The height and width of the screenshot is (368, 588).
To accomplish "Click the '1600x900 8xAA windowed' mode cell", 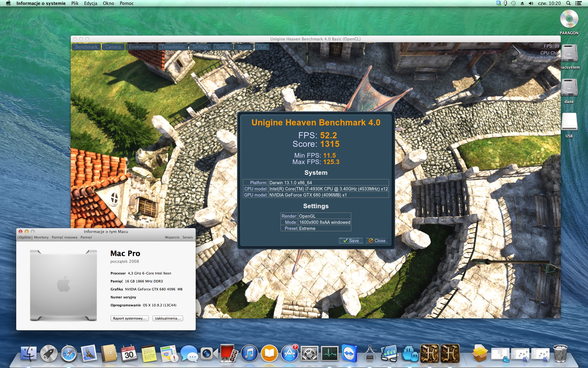I will [x=325, y=222].
